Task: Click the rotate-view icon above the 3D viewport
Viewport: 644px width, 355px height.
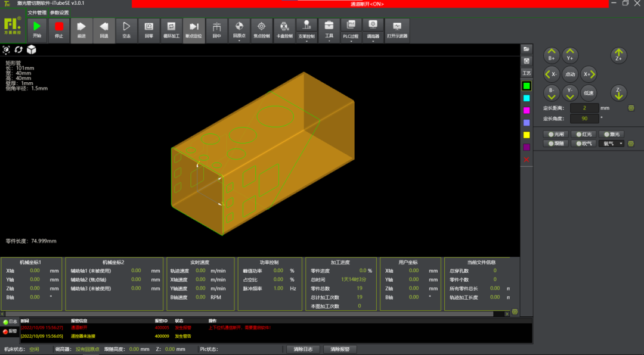Action: click(18, 49)
